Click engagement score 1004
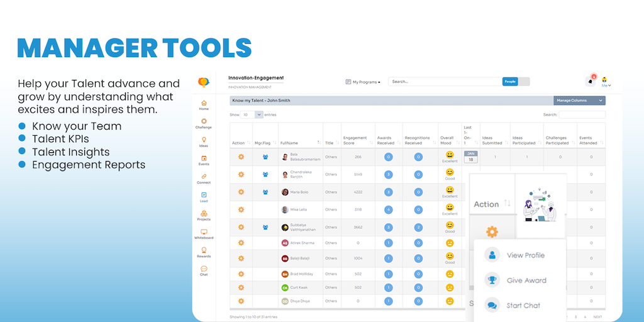Image resolution: width=644 pixels, height=322 pixels. [x=358, y=258]
